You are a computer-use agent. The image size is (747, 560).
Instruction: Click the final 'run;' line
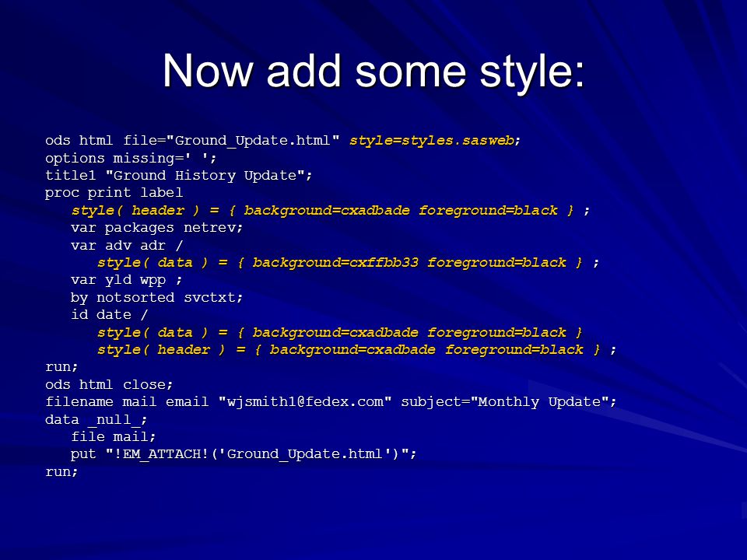[x=61, y=471]
